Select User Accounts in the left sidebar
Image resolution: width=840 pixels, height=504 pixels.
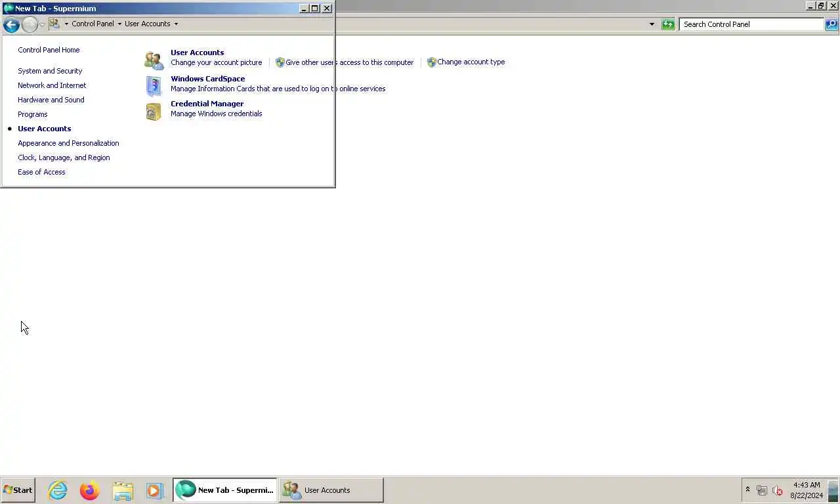point(44,129)
